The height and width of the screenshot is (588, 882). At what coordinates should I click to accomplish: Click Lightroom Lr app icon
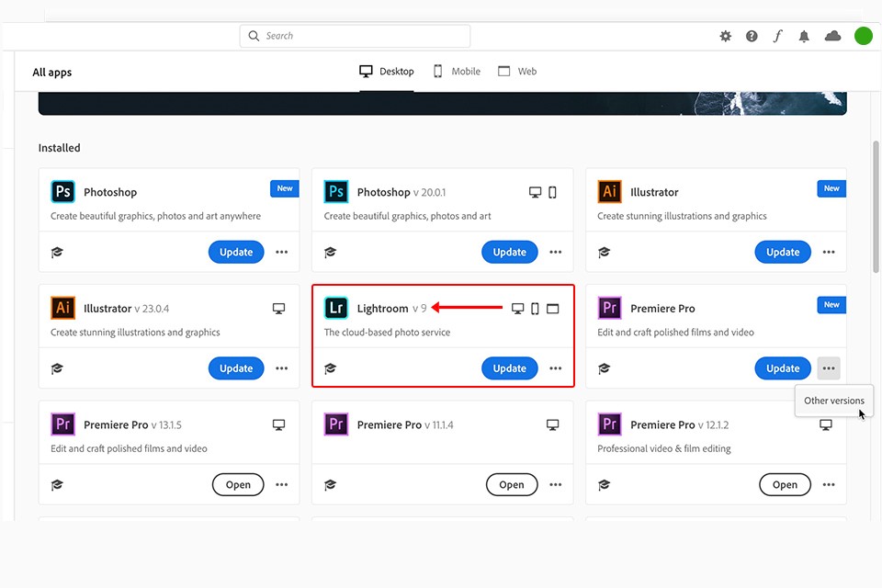(x=336, y=309)
